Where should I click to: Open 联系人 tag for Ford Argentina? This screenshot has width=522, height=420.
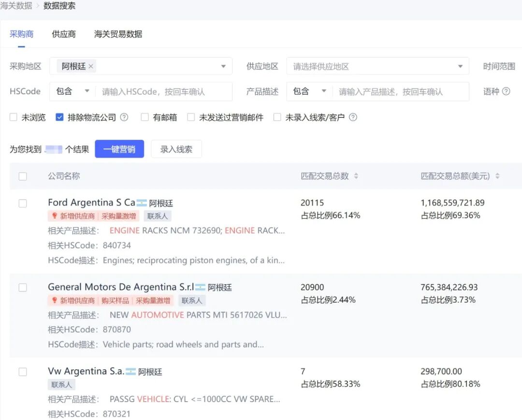(x=158, y=216)
